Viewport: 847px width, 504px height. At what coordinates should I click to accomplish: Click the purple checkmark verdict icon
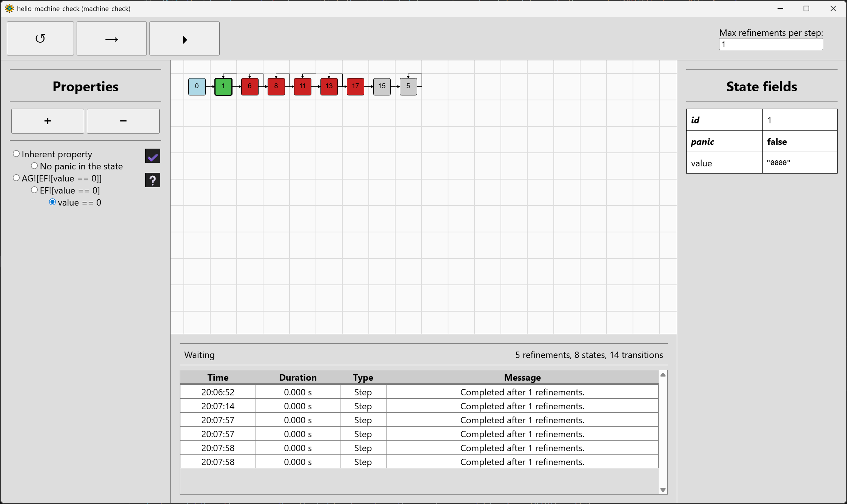pos(152,156)
